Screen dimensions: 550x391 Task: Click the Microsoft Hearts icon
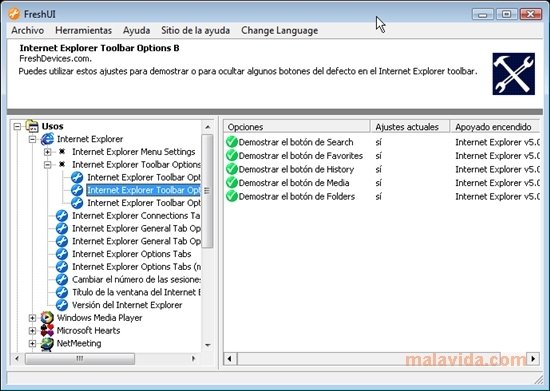47,331
